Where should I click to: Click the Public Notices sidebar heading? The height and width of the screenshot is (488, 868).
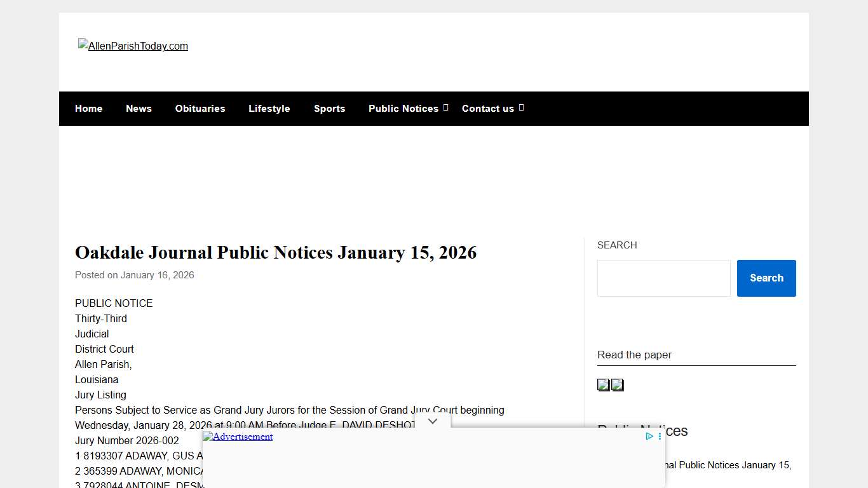[642, 431]
